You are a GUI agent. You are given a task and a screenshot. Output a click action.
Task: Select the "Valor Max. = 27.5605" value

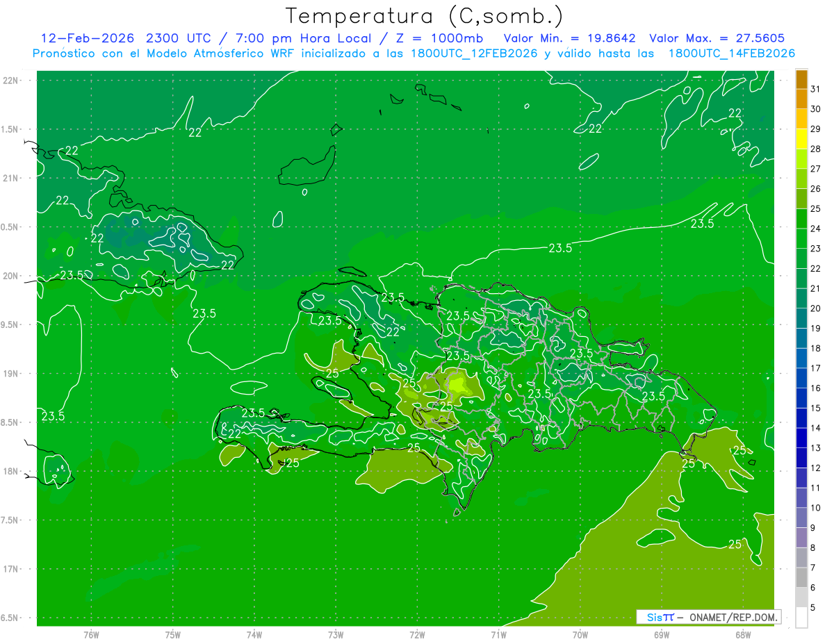(717, 38)
